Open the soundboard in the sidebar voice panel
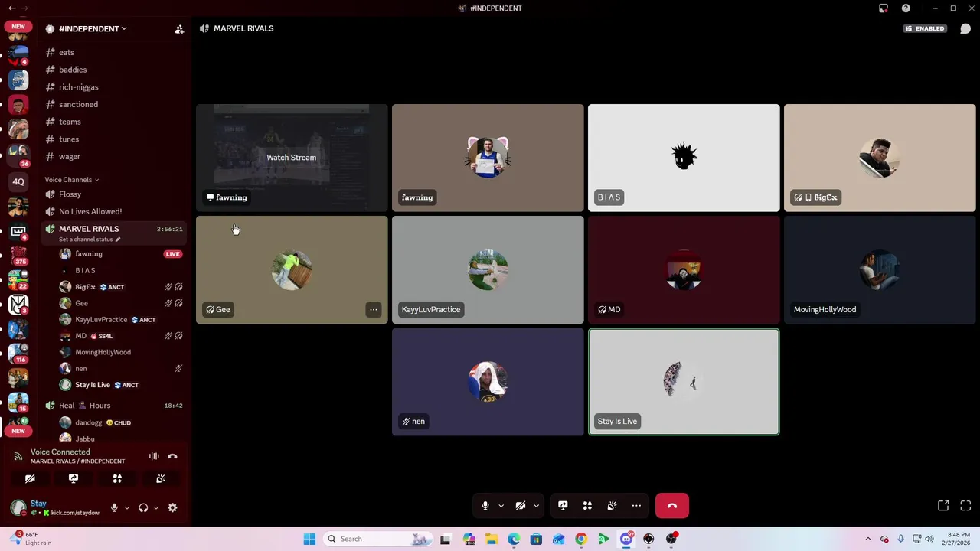Screen dimensions: 980x551 [161, 479]
